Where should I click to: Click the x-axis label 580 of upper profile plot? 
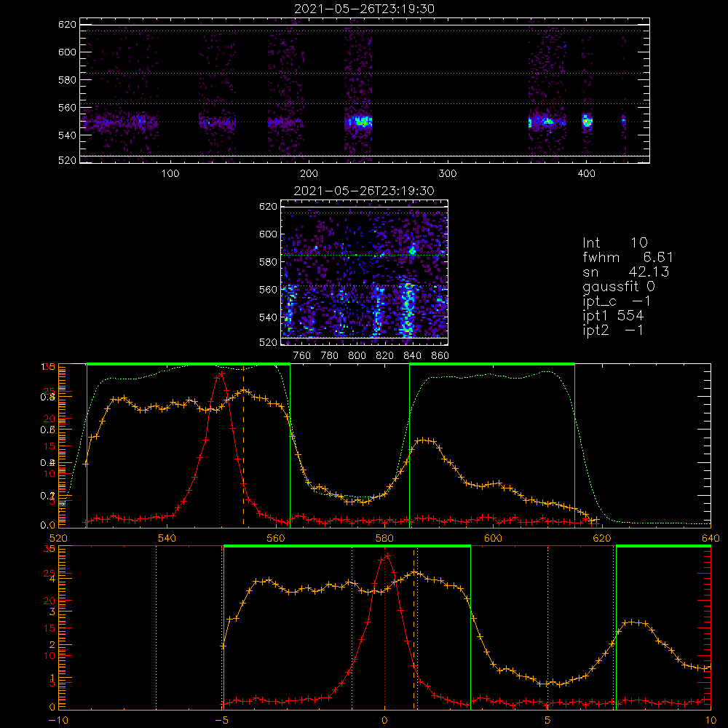coord(384,538)
